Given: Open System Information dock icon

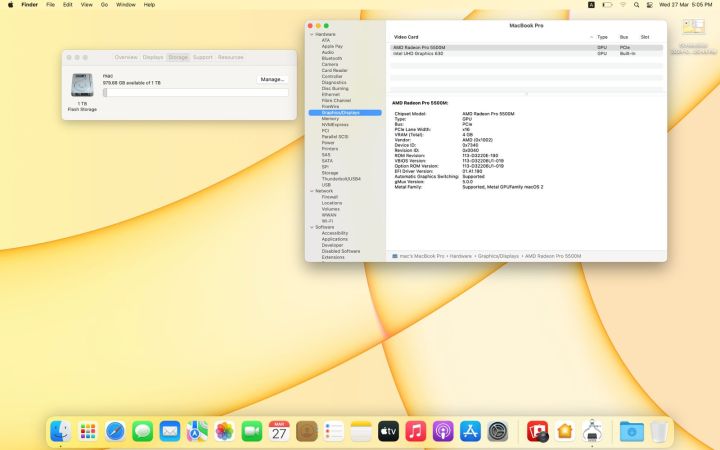Looking at the screenshot, I should click(592, 431).
